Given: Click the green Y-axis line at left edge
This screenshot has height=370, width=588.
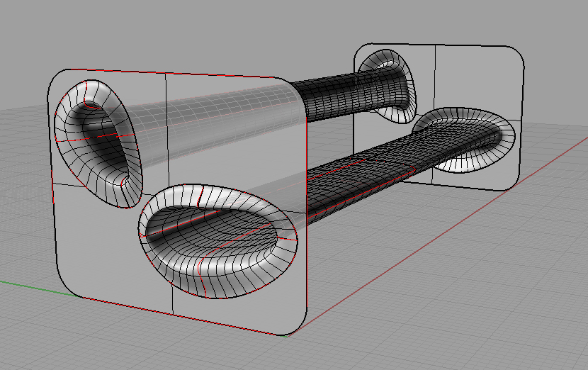Looking at the screenshot, I should click(x=21, y=281).
